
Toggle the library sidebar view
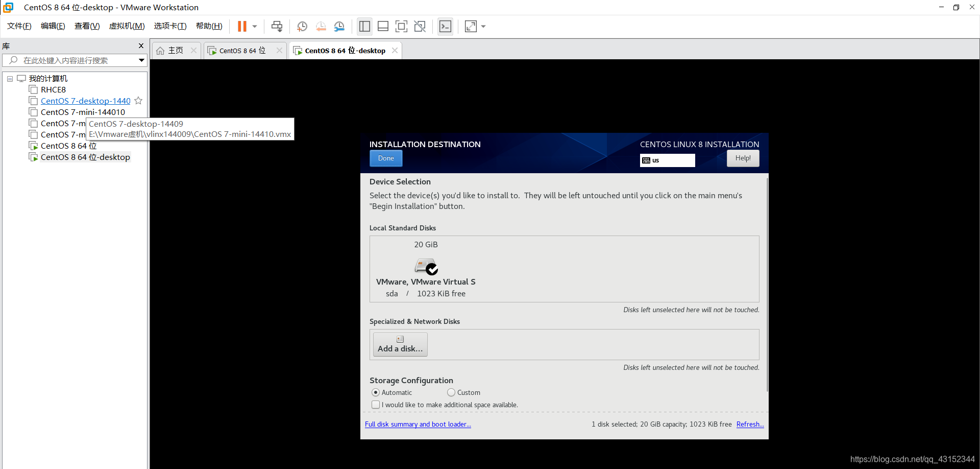coord(364,26)
